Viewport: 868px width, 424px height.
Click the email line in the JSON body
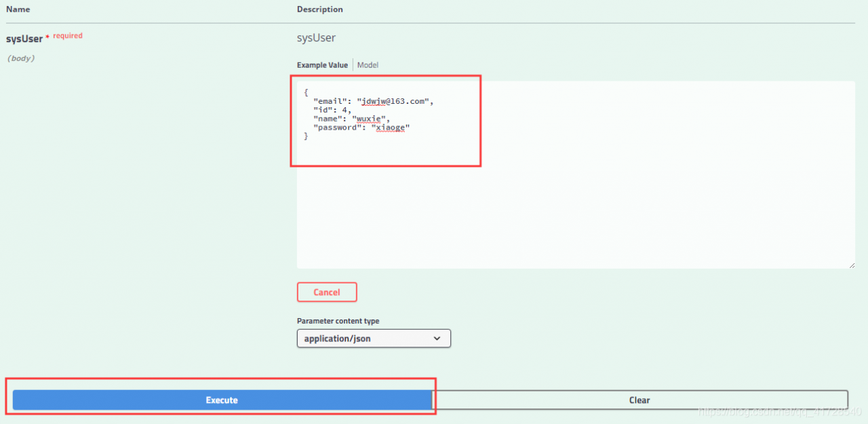pos(373,101)
